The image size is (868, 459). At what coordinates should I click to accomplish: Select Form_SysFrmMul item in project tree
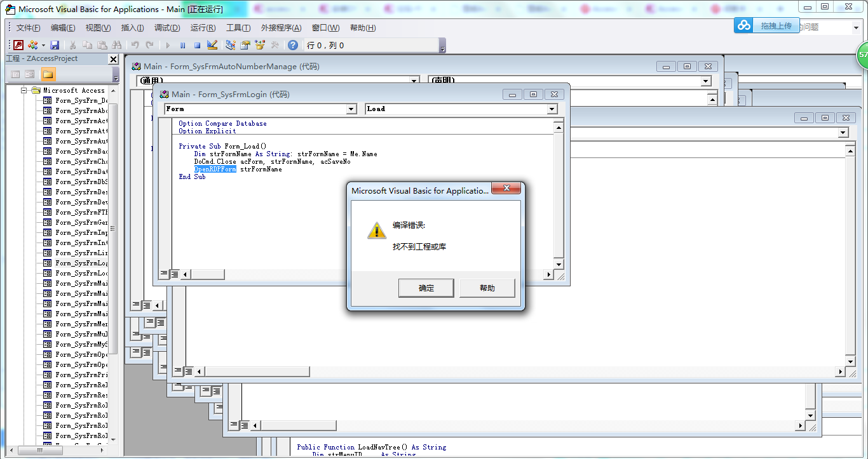coord(81,334)
